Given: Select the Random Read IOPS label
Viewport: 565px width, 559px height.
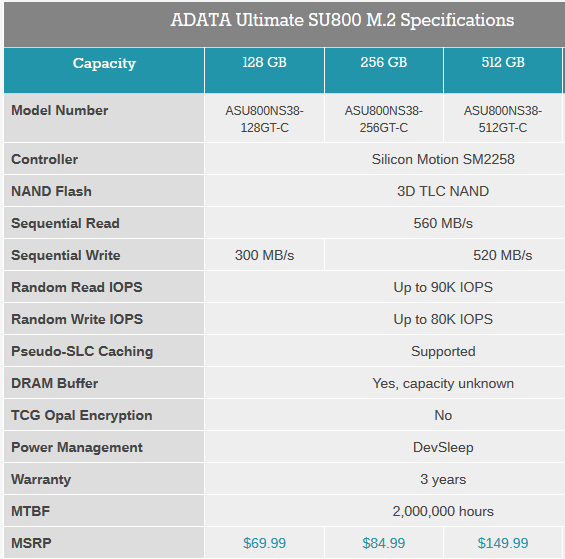Looking at the screenshot, I should tap(77, 287).
